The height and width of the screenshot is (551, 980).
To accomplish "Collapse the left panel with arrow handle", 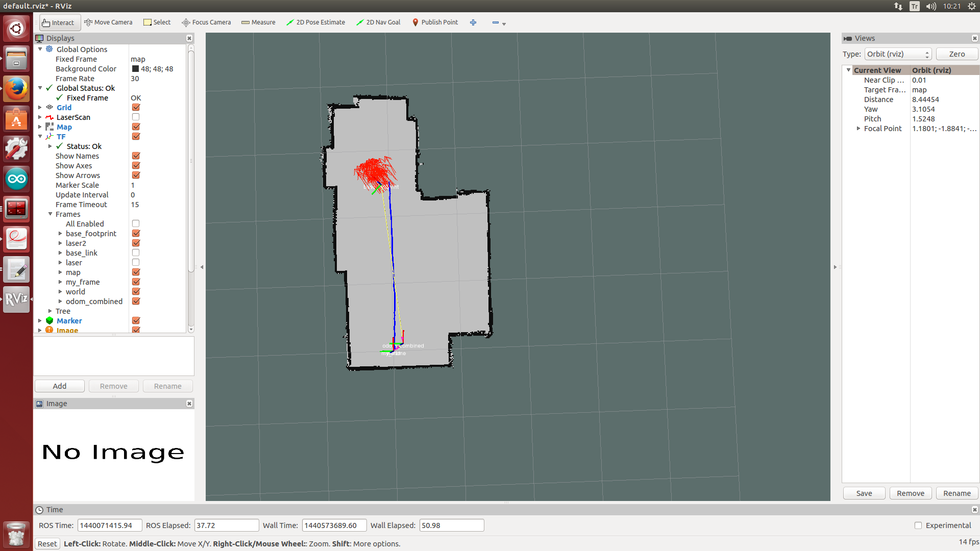I will (202, 267).
